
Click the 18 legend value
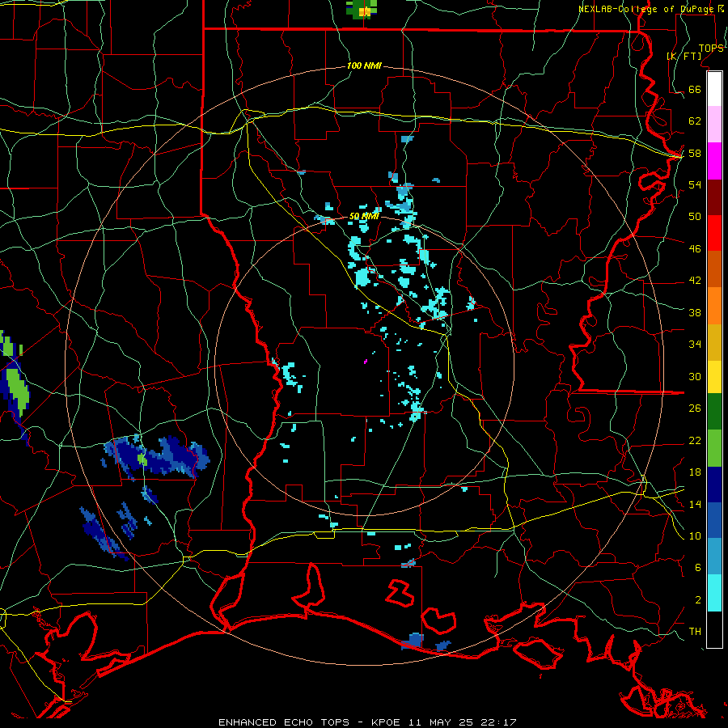point(695,472)
